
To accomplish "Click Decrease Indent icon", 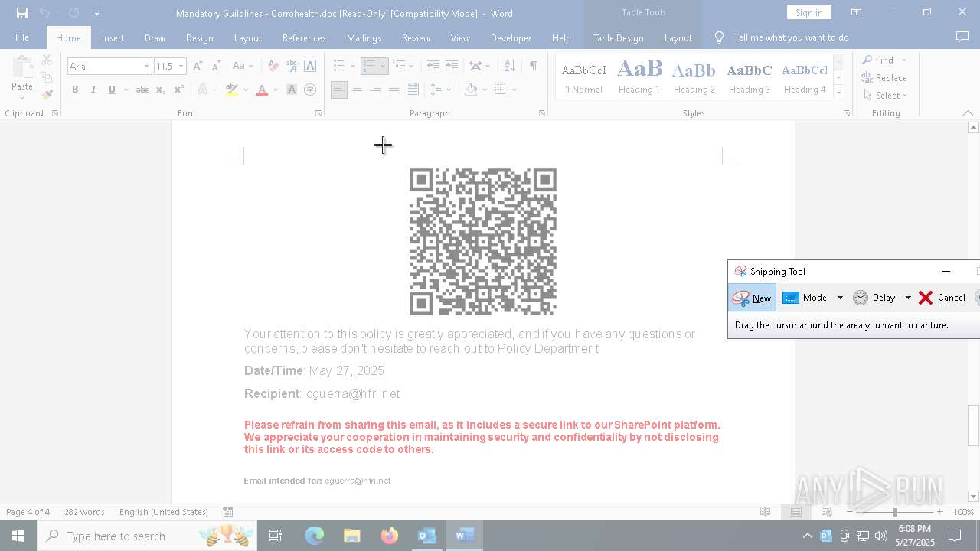I will 433,67.
